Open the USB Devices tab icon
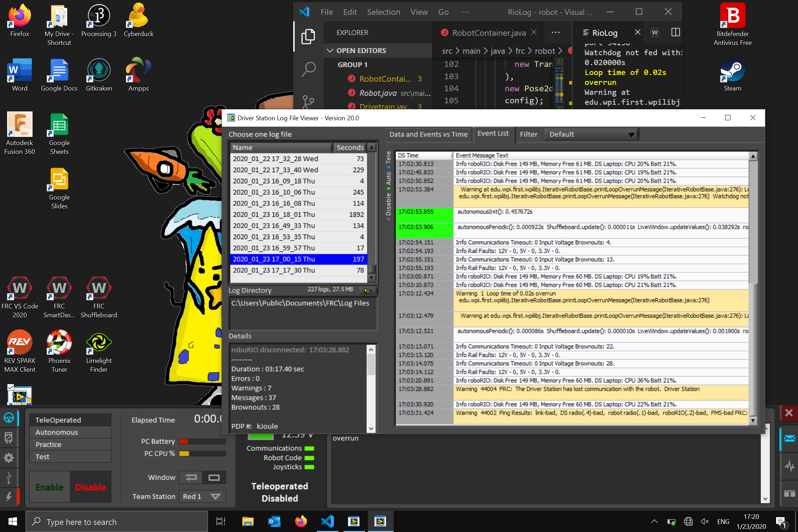Screen dimensions: 798x532 [x=8, y=478]
